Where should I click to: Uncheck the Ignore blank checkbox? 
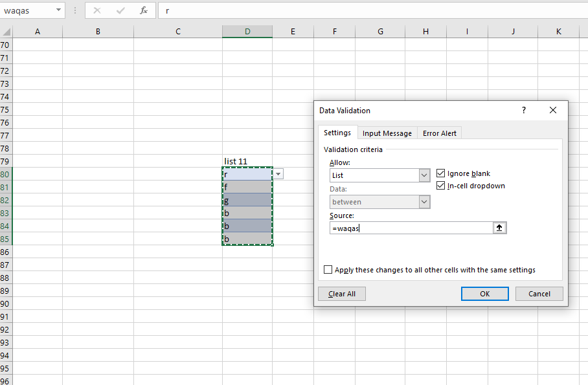(440, 173)
